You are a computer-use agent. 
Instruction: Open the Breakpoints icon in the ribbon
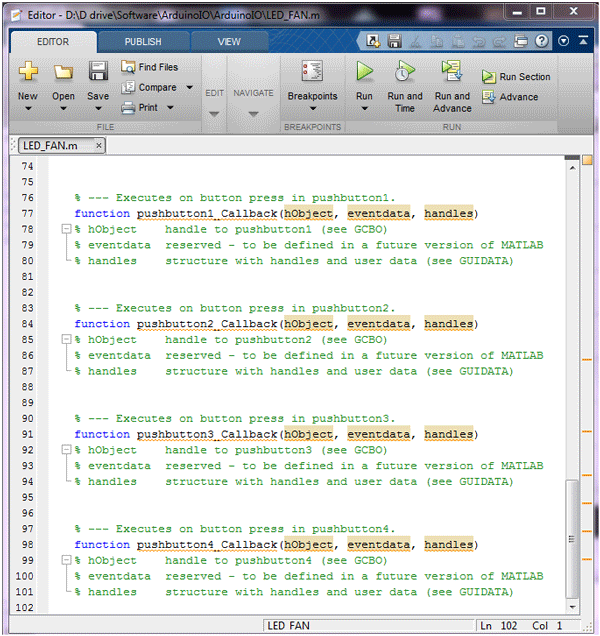click(312, 71)
